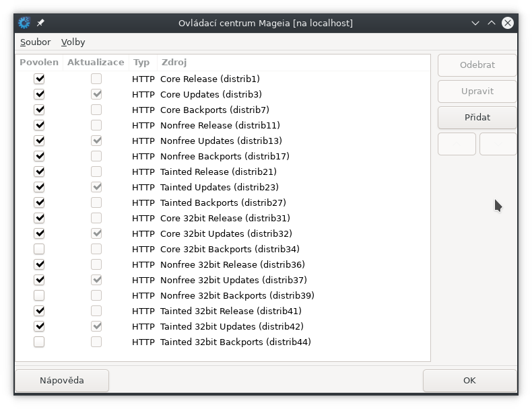Select the Core Updates (distrib3) row text
Viewport: 532px width, 409px height.
point(211,94)
